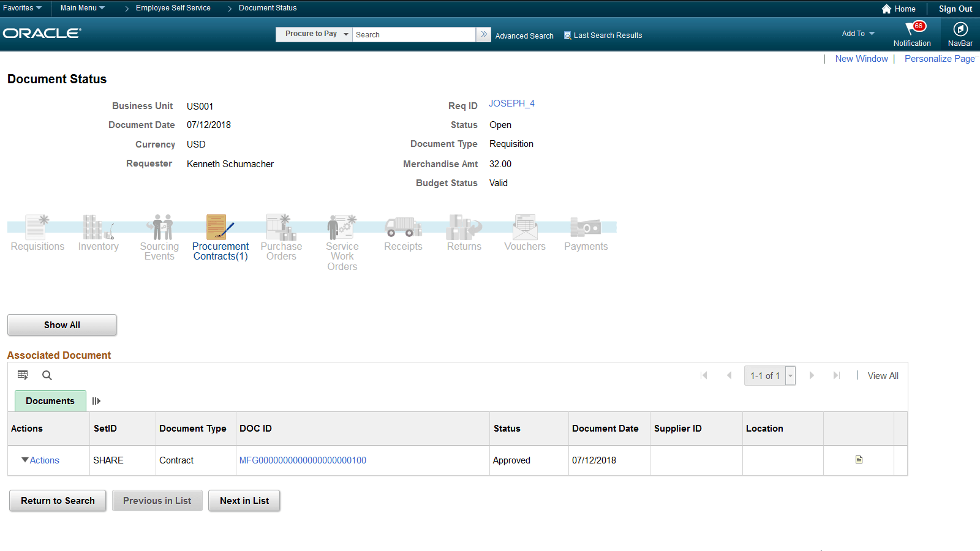Expand the Add To dropdown
This screenshot has width=980, height=551.
857,34
